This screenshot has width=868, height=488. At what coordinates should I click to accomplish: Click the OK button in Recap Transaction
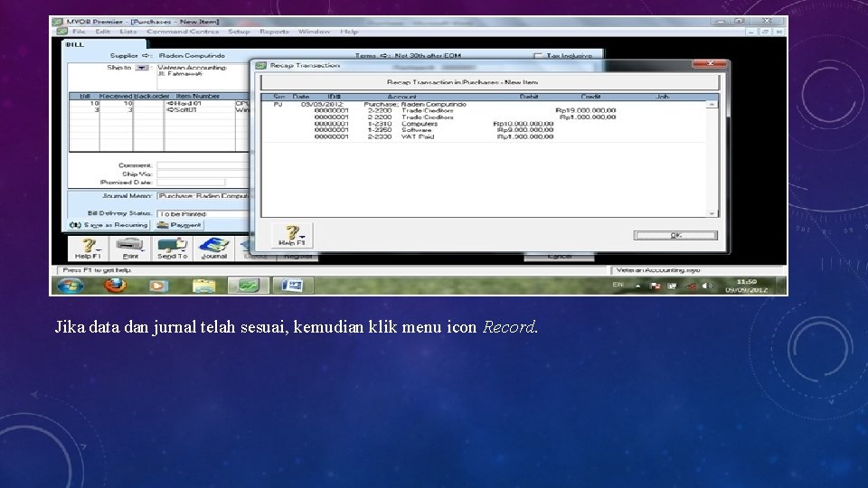point(675,235)
